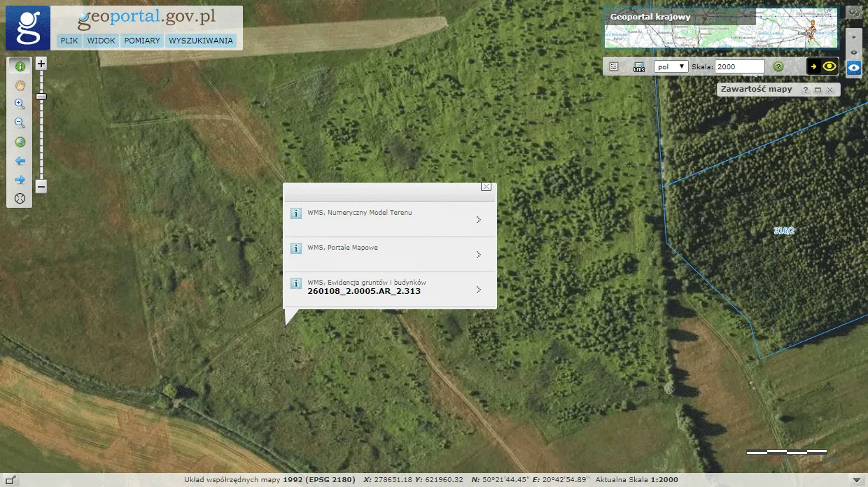Open the WYSZUKIWANIA menu
The height and width of the screenshot is (487, 868).
coord(201,41)
